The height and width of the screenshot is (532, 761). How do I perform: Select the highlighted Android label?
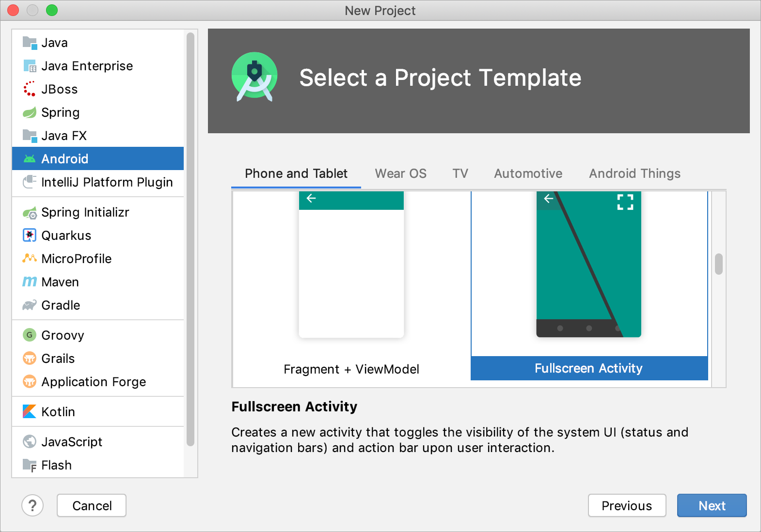[65, 159]
